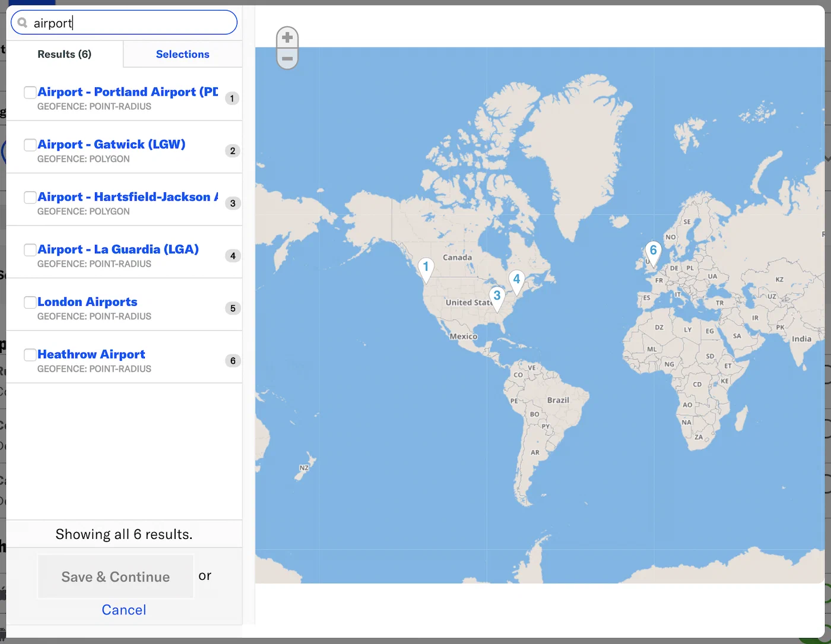The image size is (831, 644).
Task: Click the number 5 badge for London Airports
Action: tap(233, 308)
